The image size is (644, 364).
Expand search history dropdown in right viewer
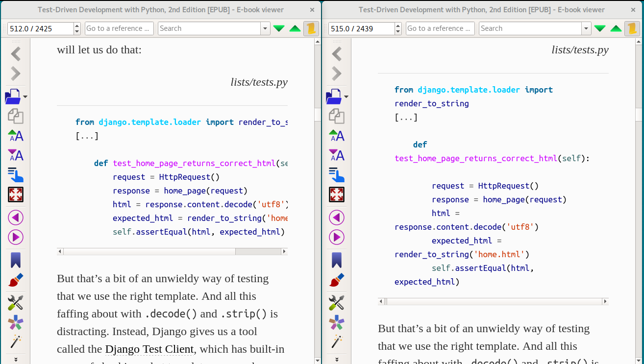pyautogui.click(x=587, y=28)
